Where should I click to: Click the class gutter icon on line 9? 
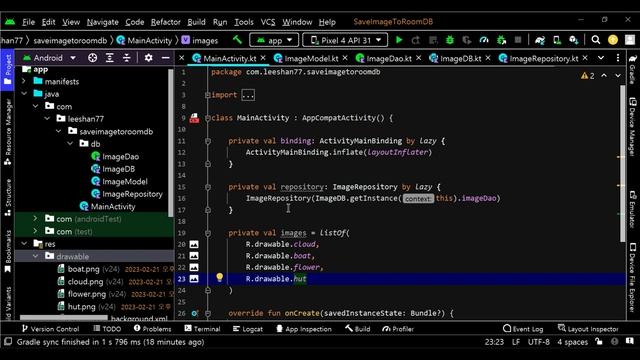(x=194, y=118)
